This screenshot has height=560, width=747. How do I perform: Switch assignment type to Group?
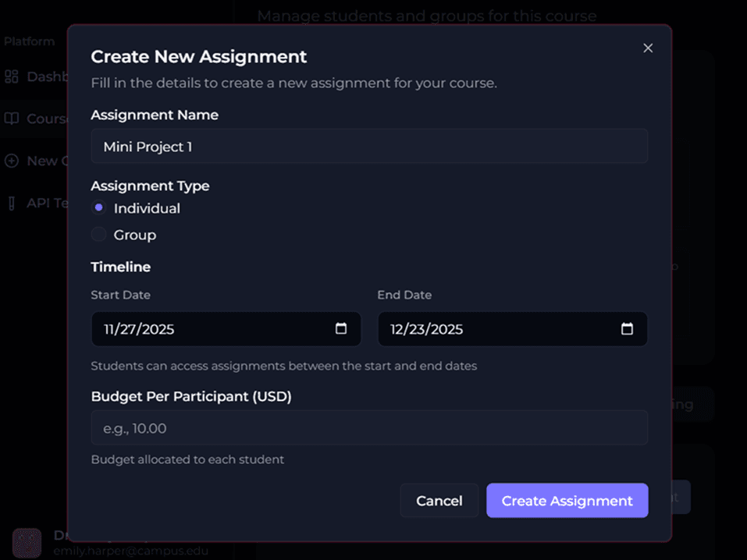pos(98,234)
